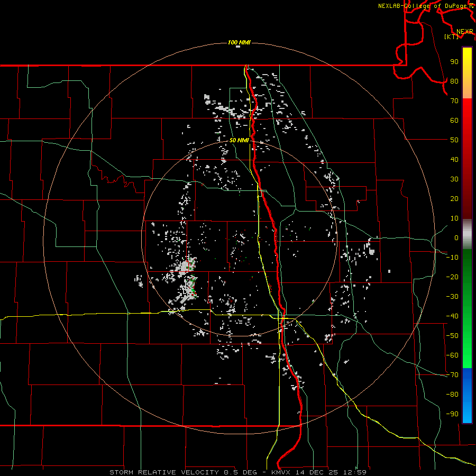This screenshot has height=476, width=476.
Task: Select the 40 knot scale label
Action: pyautogui.click(x=454, y=159)
